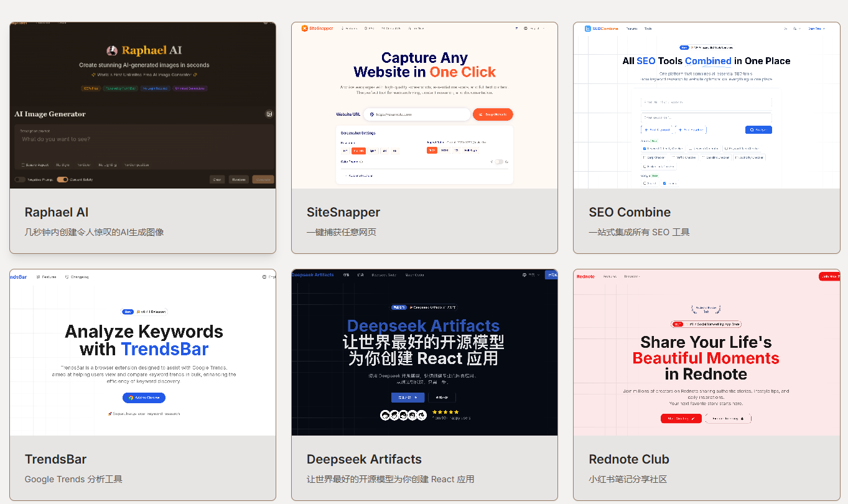The height and width of the screenshot is (504, 848).
Task: Select the text "小红书笔记分享社区"
Action: coord(628,479)
